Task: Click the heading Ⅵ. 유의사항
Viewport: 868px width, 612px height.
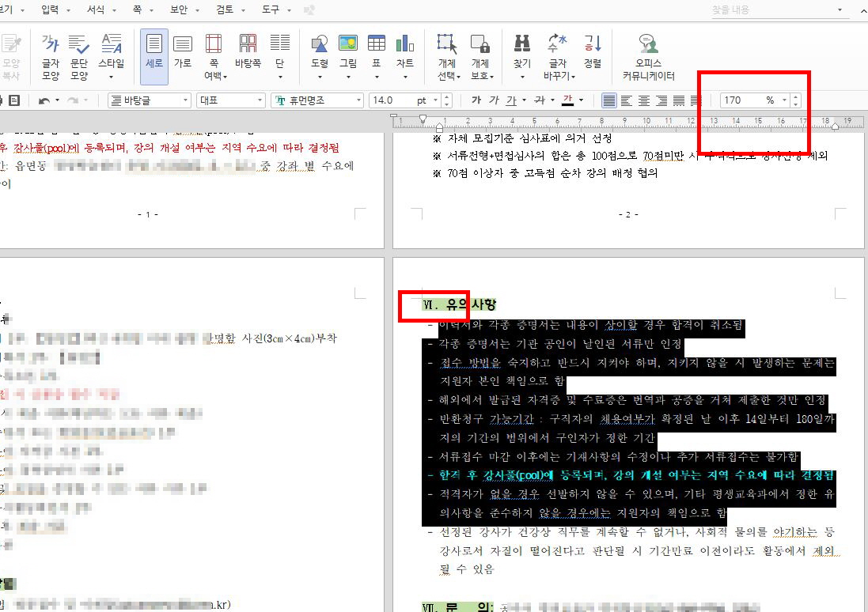Action: [x=459, y=304]
